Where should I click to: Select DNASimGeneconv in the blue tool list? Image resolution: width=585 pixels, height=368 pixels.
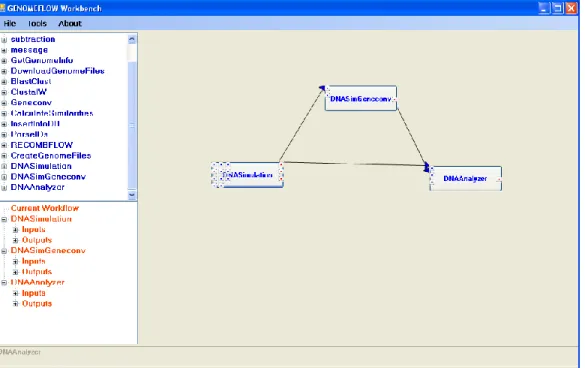pyautogui.click(x=48, y=177)
